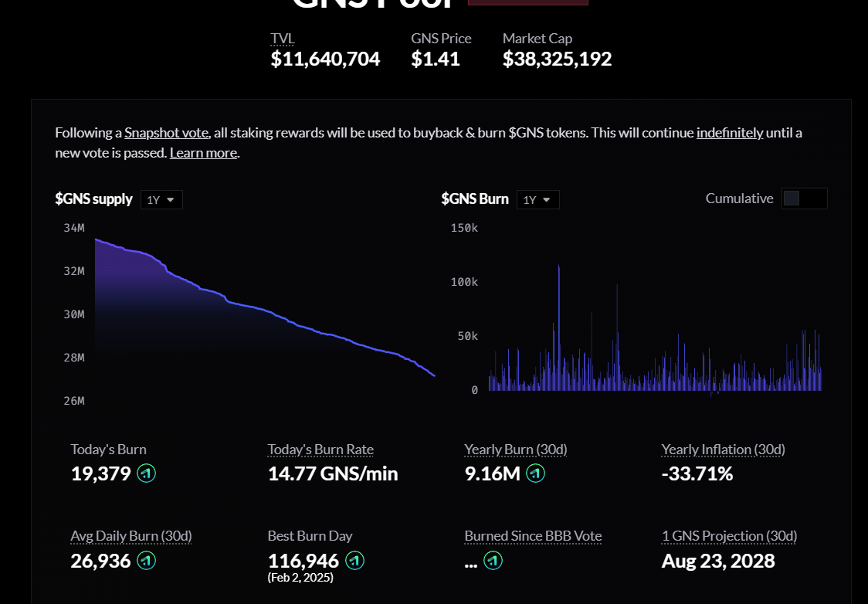Open the $GNS supply 1Y timeframe dropdown

point(161,199)
